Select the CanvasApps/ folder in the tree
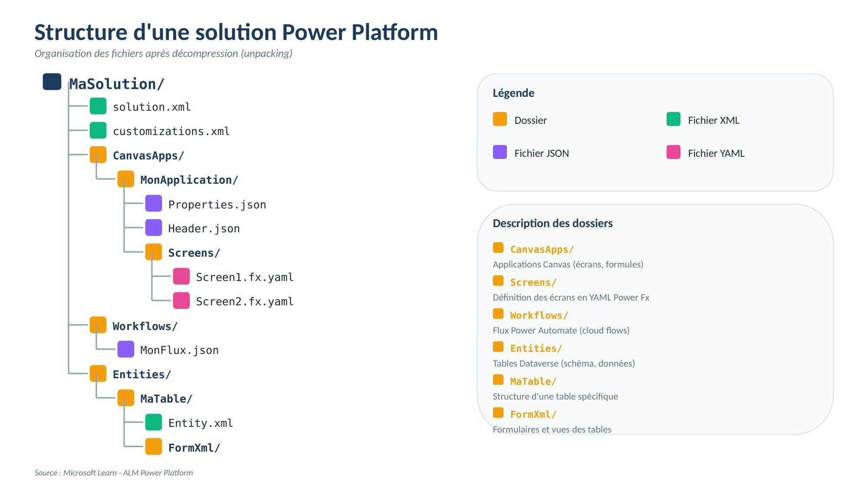The width and height of the screenshot is (868, 489). coord(148,155)
